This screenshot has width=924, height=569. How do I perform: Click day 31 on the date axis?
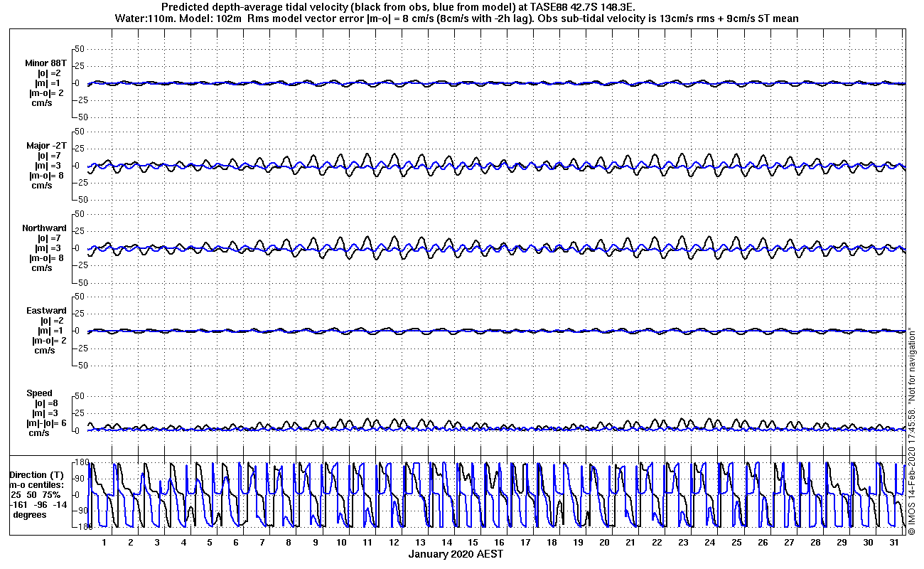(893, 542)
